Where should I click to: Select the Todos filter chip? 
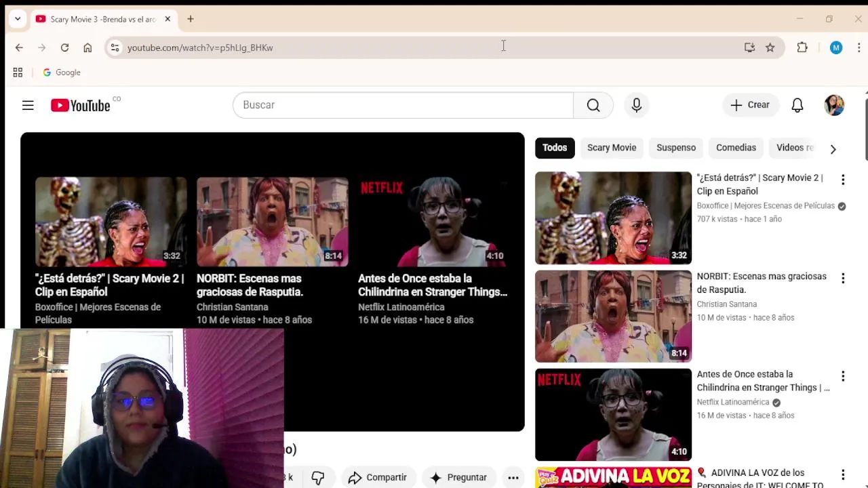[554, 148]
